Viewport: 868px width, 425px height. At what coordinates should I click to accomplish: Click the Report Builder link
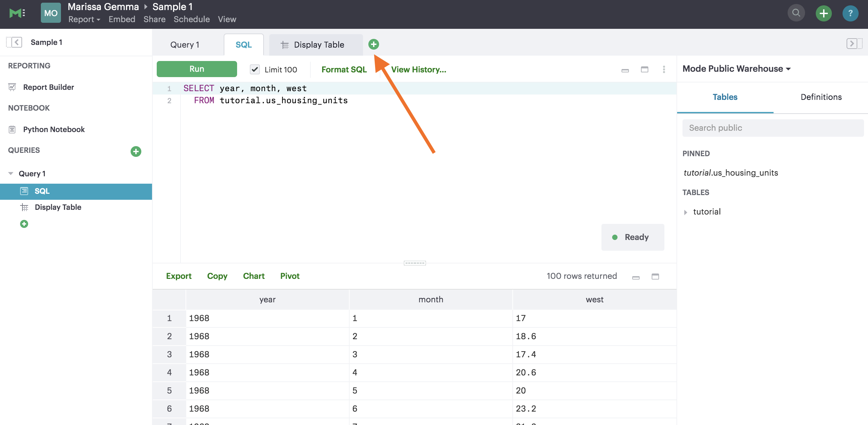[48, 86]
